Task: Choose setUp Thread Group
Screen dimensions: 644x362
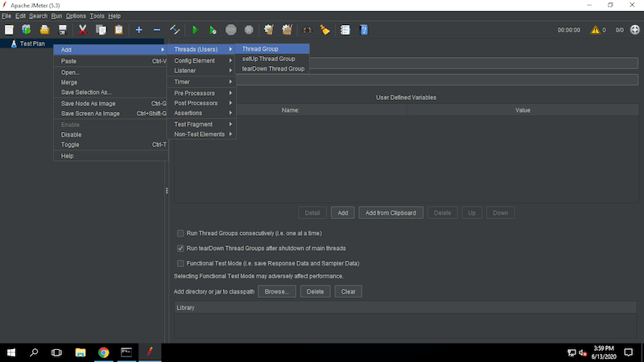Action: (x=272, y=59)
